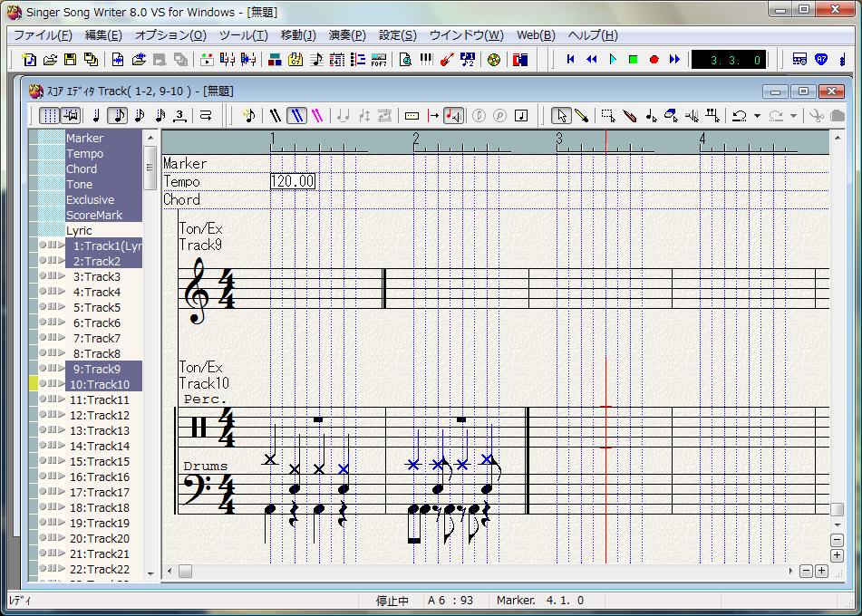Click the score horizontal scrollbar thumb
862x616 pixels.
pyautogui.click(x=185, y=571)
